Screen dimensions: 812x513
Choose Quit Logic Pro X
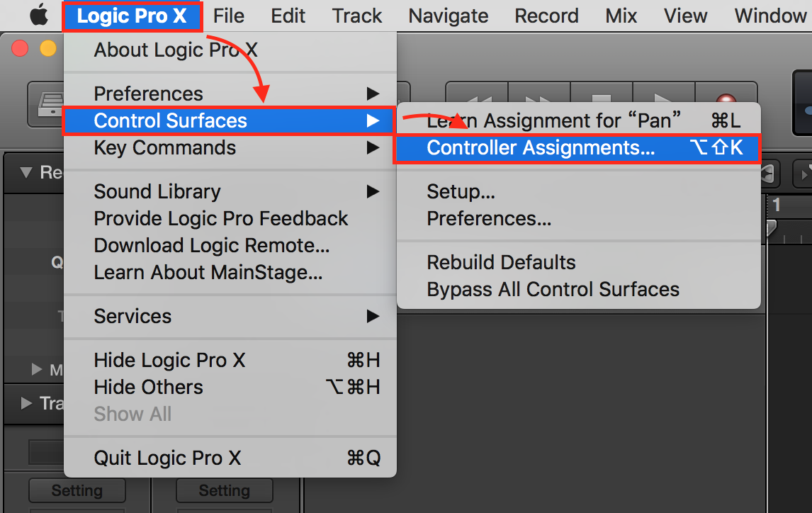230,458
